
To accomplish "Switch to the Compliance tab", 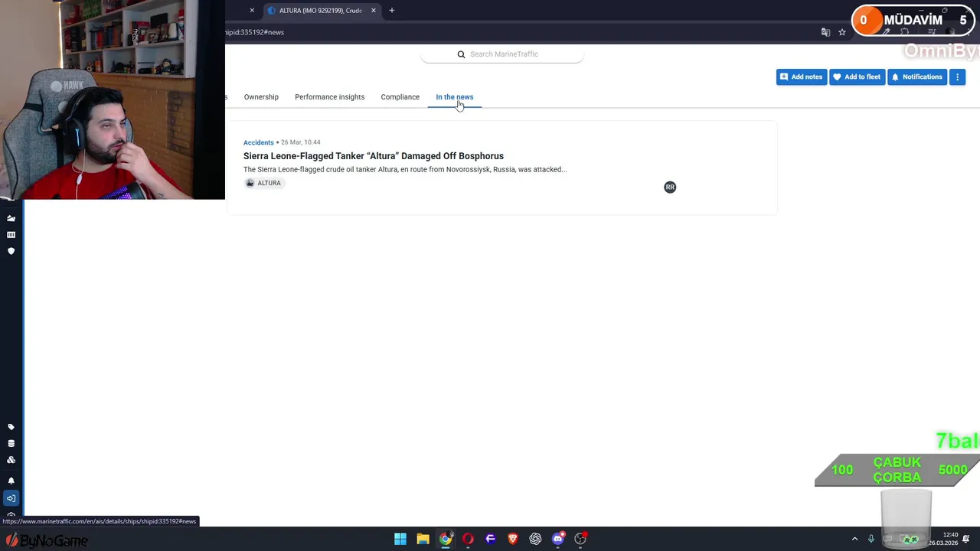I will pos(400,97).
